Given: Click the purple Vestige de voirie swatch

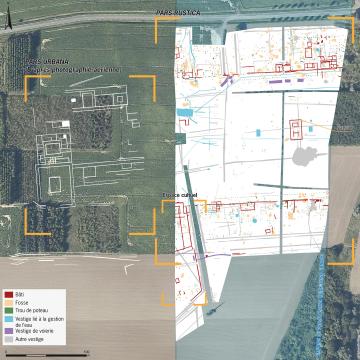Looking at the screenshot, I should point(9,331).
